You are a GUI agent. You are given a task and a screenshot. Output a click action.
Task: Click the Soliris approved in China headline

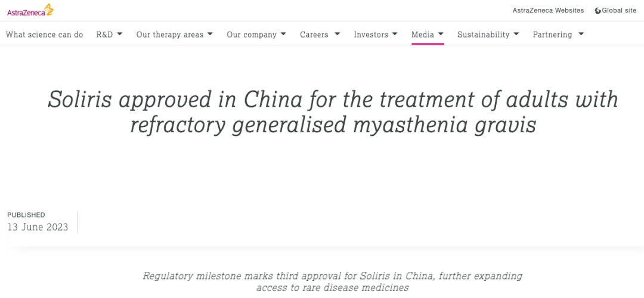click(x=333, y=113)
